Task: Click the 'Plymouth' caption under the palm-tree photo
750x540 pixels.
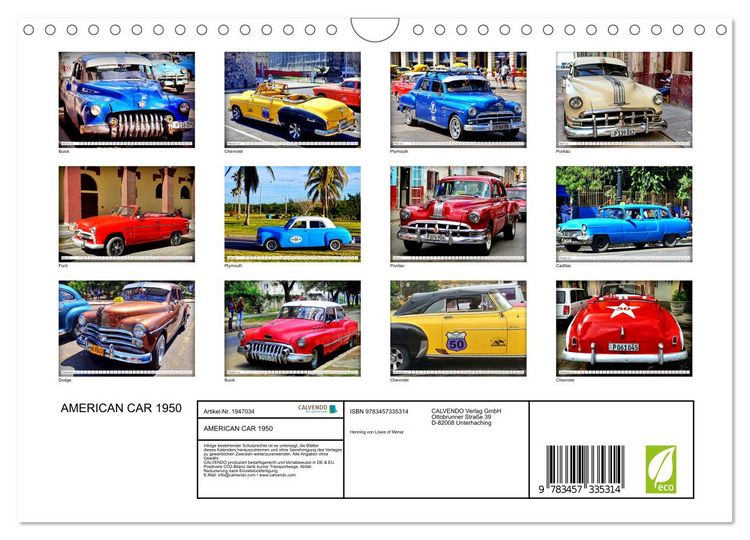Action: 233,265
